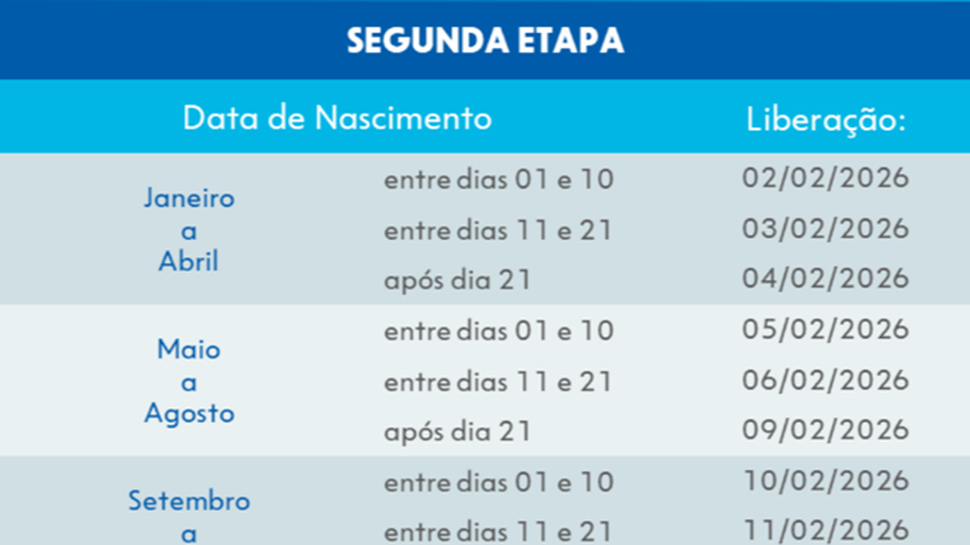Select 'entre dias 11 e 21' beside Janeiro a Abril
The image size is (970, 545).
tap(498, 231)
